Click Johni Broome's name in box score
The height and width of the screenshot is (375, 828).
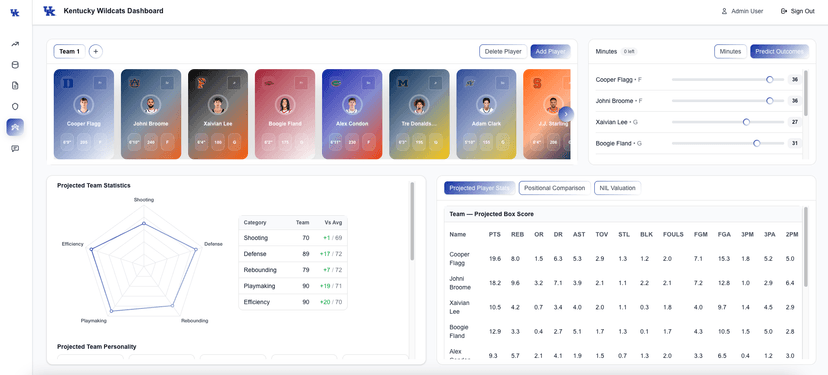point(459,283)
